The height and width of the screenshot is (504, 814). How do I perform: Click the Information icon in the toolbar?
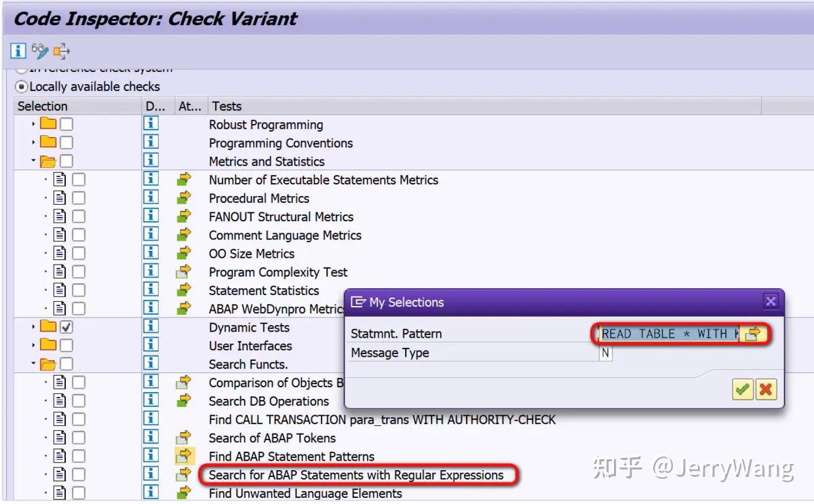point(17,51)
